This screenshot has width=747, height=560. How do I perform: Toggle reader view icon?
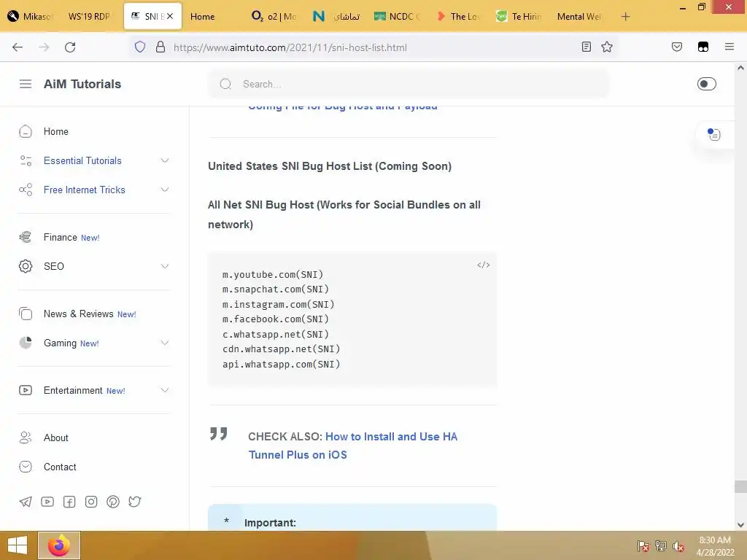tap(587, 47)
